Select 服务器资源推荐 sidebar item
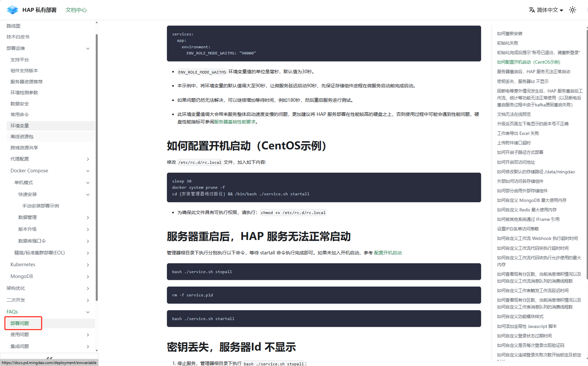The image size is (588, 366). [x=27, y=82]
